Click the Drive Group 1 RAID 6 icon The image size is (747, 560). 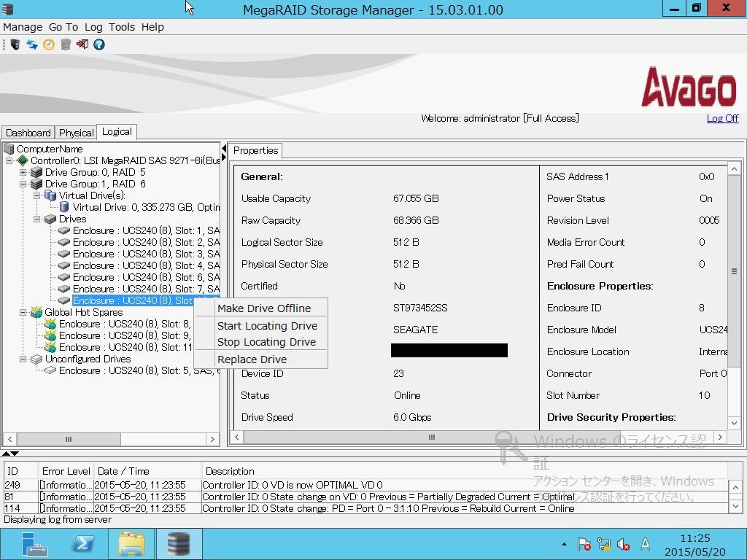pyautogui.click(x=36, y=184)
